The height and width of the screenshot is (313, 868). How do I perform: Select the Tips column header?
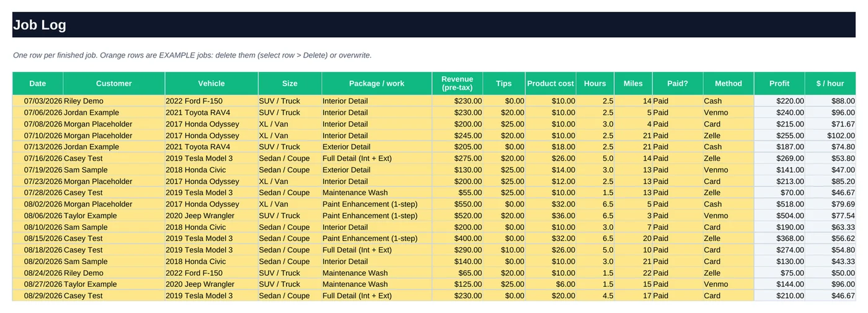(x=504, y=84)
